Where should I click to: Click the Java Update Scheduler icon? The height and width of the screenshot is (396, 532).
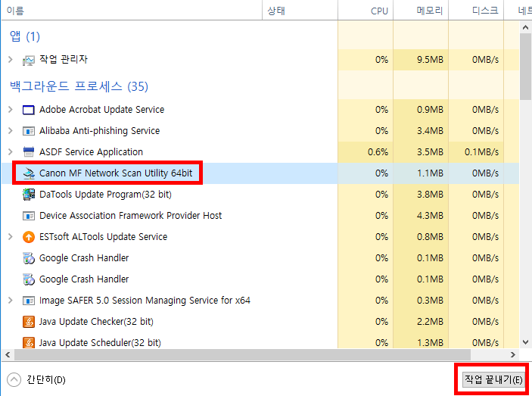29,343
